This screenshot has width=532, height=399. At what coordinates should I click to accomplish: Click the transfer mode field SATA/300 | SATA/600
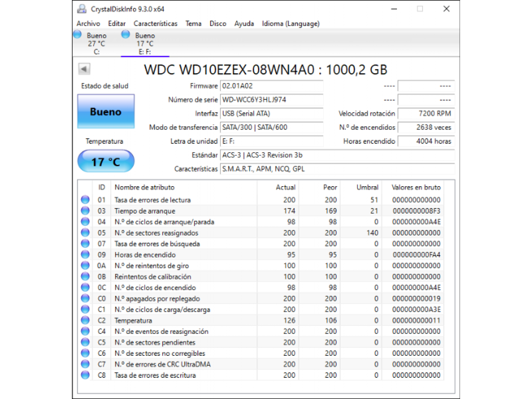point(271,127)
